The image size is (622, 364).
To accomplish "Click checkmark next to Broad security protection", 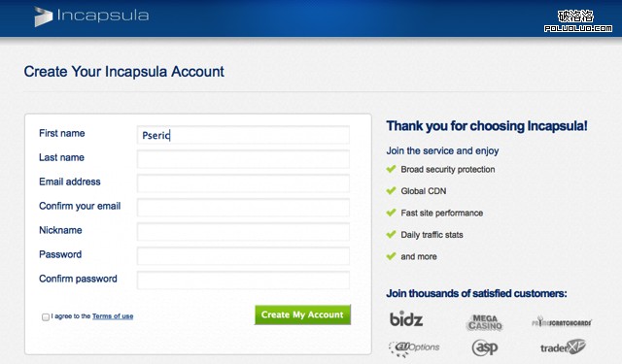I will [391, 169].
